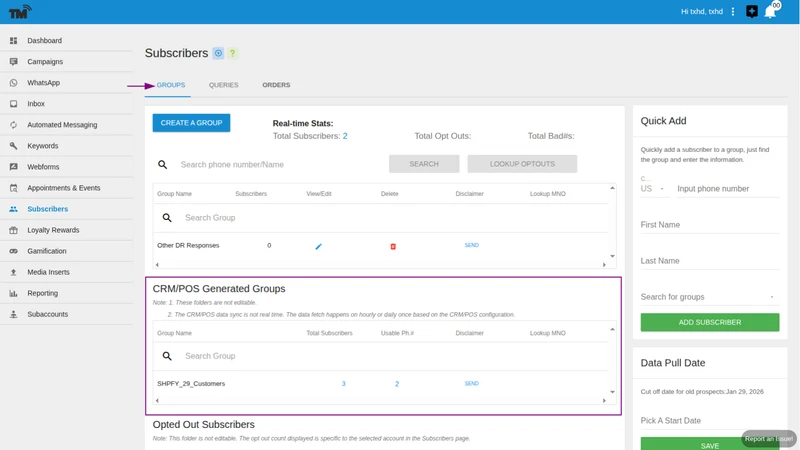Open the notifications bell
The width and height of the screenshot is (800, 450).
(x=770, y=12)
